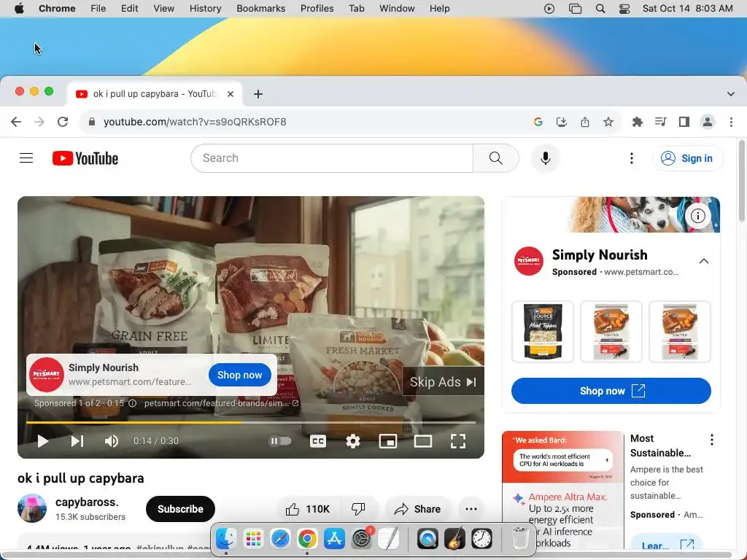Play the video with the play button
The width and height of the screenshot is (747, 560).
43,441
